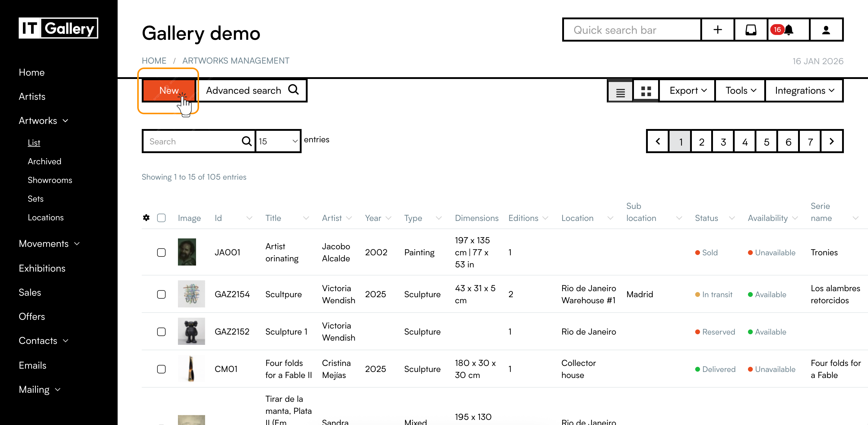Go to next page arrow
Image resolution: width=868 pixels, height=425 pixels.
click(x=831, y=141)
